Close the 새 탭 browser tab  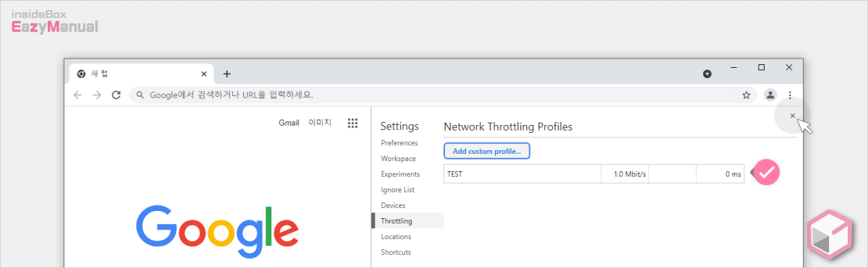(x=204, y=74)
